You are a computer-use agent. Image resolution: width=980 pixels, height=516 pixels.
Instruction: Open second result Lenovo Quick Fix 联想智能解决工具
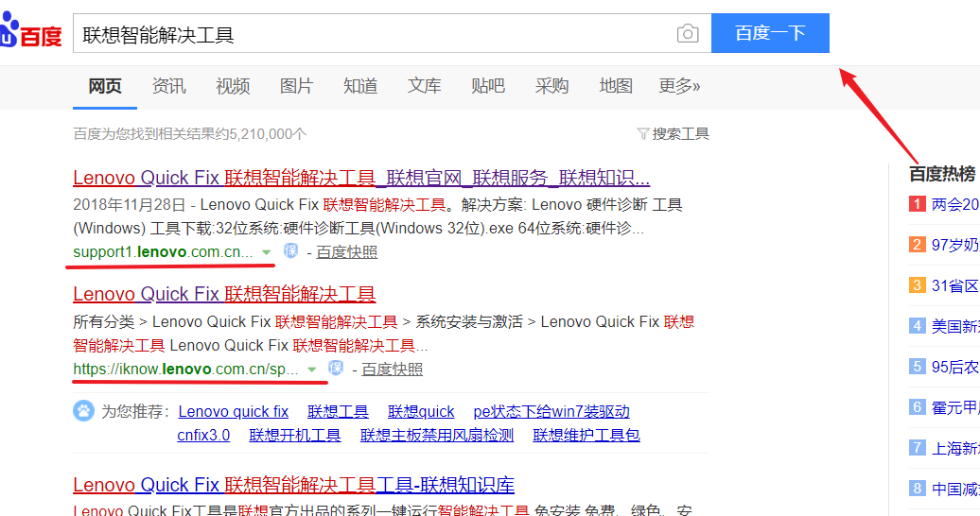coord(224,294)
